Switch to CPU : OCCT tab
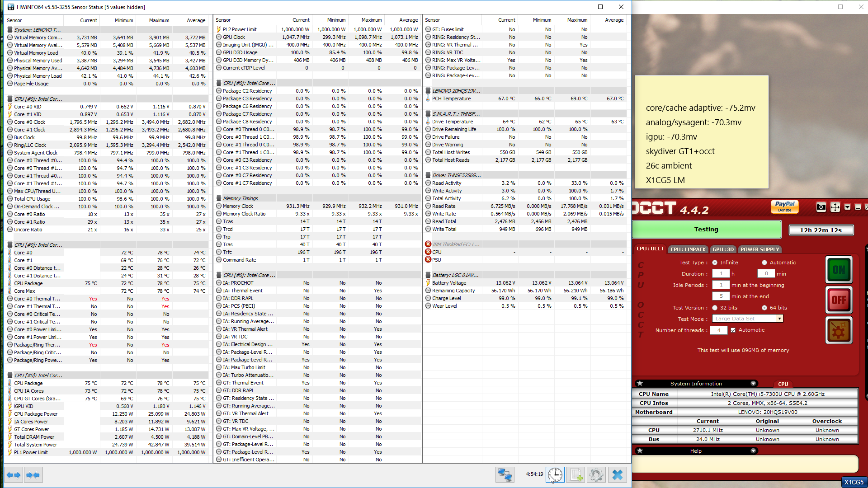The image size is (868, 488). coord(650,249)
